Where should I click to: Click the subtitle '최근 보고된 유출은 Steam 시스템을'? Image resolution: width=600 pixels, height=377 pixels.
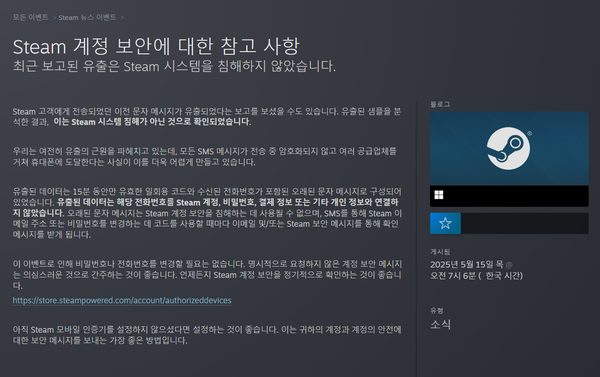(x=113, y=66)
